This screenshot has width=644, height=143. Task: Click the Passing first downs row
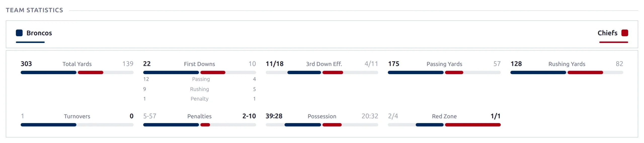pyautogui.click(x=199, y=79)
